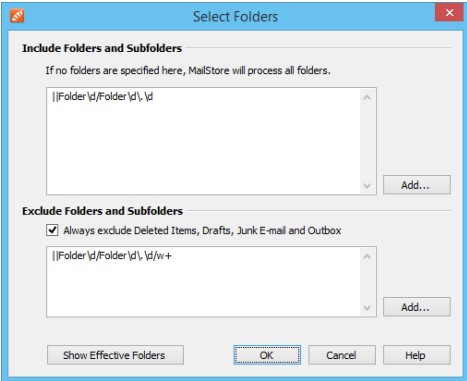The height and width of the screenshot is (381, 467).
Task: Click the exclude list scroll up arrow
Action: coord(367,257)
